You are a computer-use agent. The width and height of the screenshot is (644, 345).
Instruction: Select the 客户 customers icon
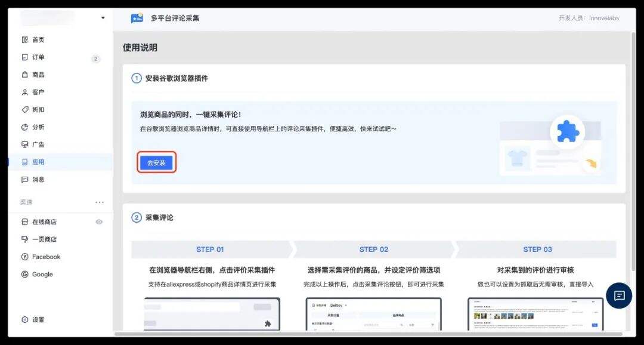click(24, 92)
